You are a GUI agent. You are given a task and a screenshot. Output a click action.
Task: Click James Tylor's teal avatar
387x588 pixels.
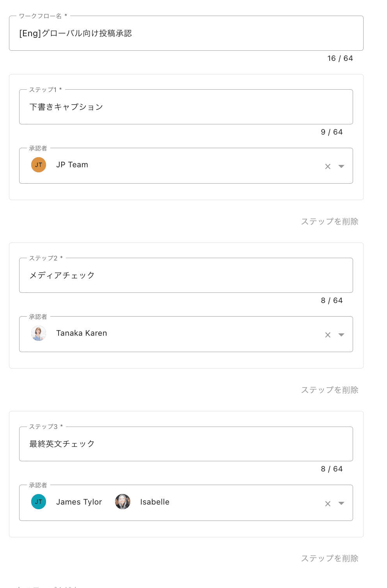[x=39, y=502]
